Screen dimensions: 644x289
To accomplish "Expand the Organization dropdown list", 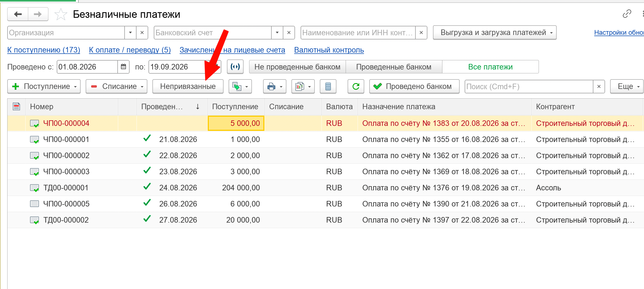I will click(x=130, y=33).
